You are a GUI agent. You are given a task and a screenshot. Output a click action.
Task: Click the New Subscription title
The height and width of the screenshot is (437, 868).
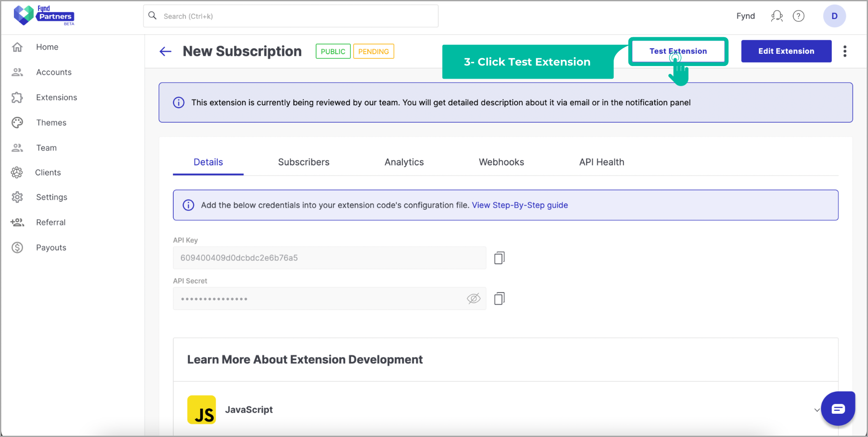coord(242,51)
